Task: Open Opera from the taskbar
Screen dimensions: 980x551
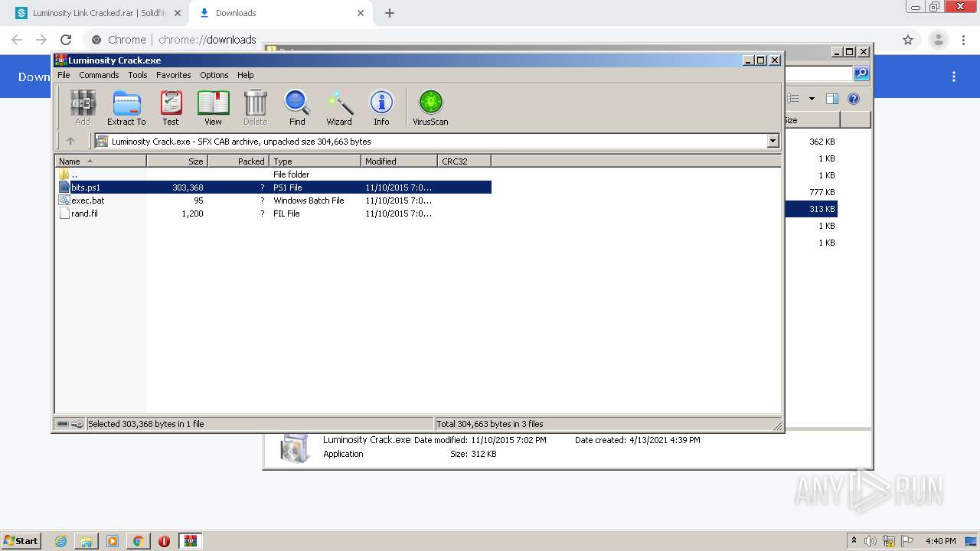Action: (x=164, y=541)
